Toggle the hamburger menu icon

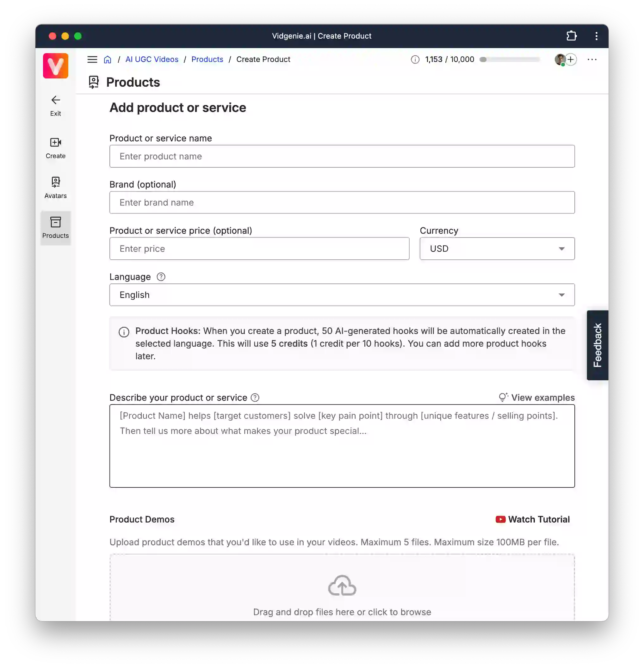pyautogui.click(x=92, y=59)
